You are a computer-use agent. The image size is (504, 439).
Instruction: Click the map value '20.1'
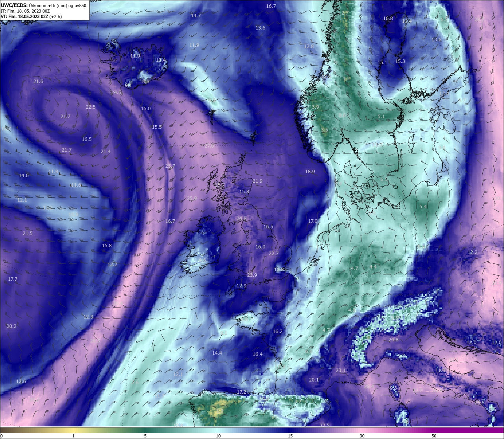pyautogui.click(x=314, y=380)
